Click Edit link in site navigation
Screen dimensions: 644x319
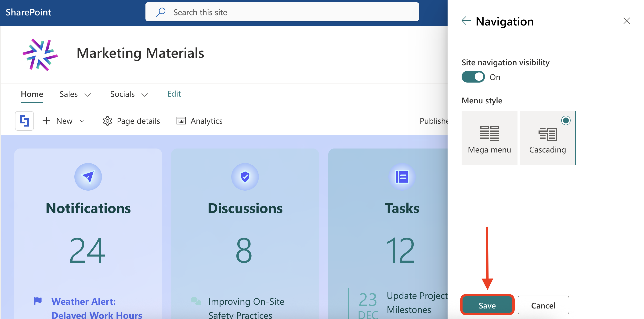pos(174,94)
